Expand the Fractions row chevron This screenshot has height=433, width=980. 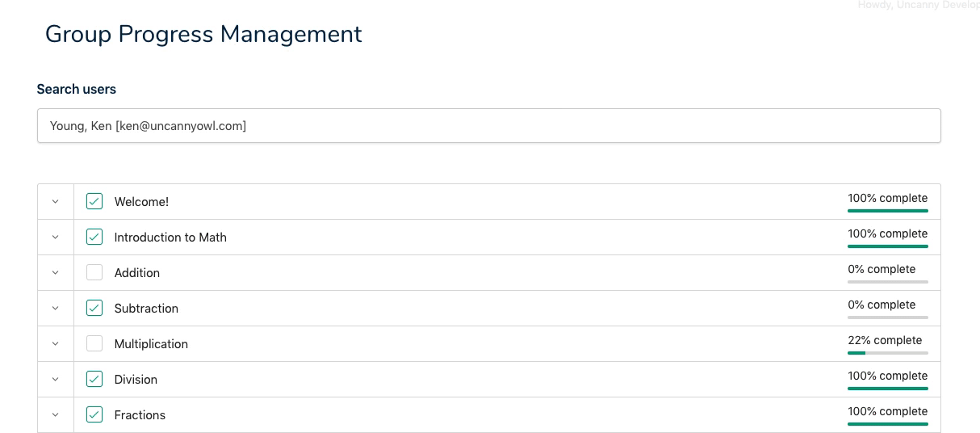click(56, 415)
